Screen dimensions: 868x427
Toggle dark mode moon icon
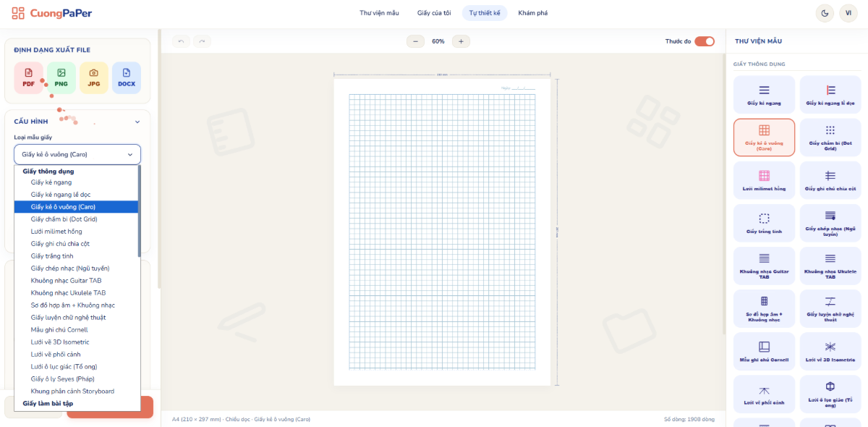824,13
